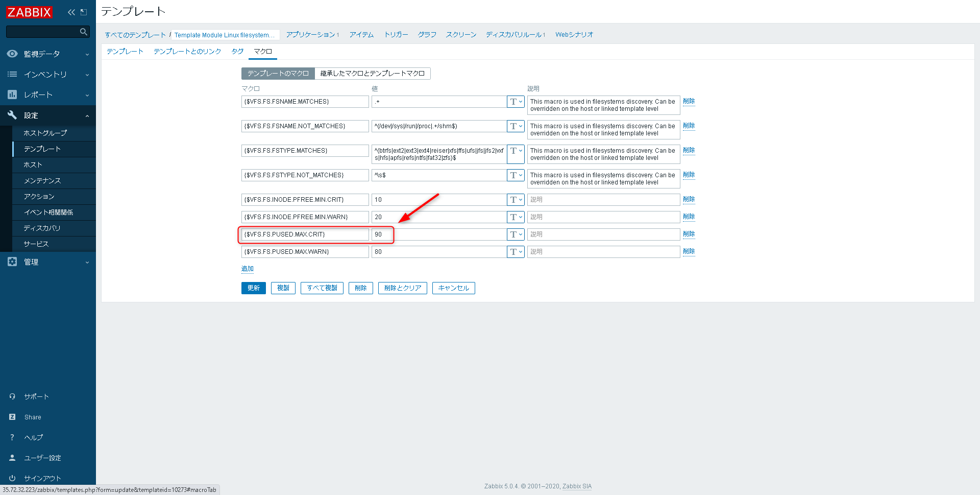This screenshot has width=980, height=495.
Task: Open value type dropdown for INODE.PFREE.MIN.CRIT macro
Action: click(x=516, y=200)
